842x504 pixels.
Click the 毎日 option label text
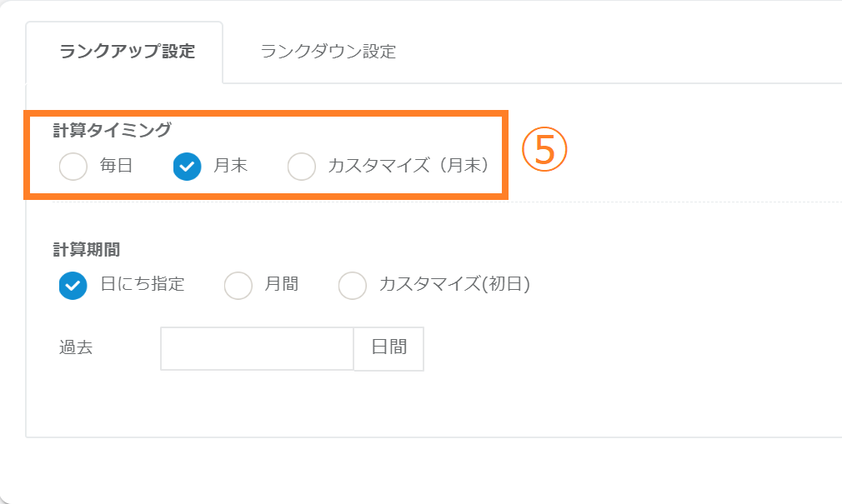[x=117, y=167]
